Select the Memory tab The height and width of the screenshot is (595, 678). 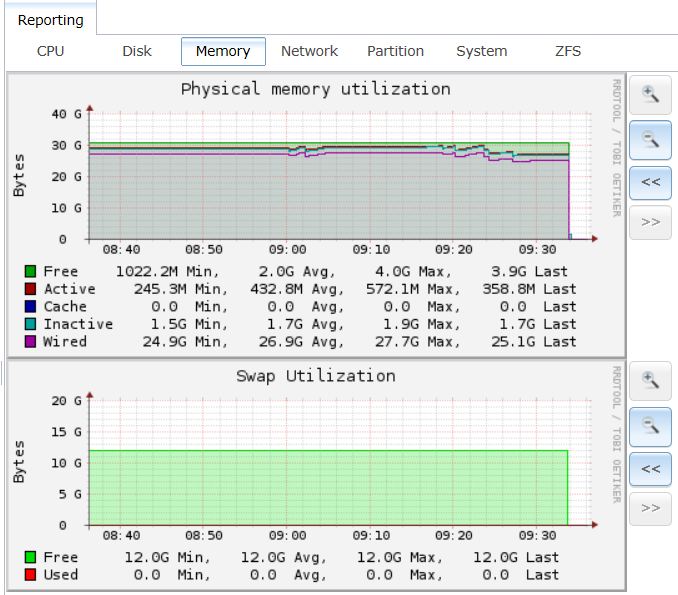pyautogui.click(x=223, y=51)
